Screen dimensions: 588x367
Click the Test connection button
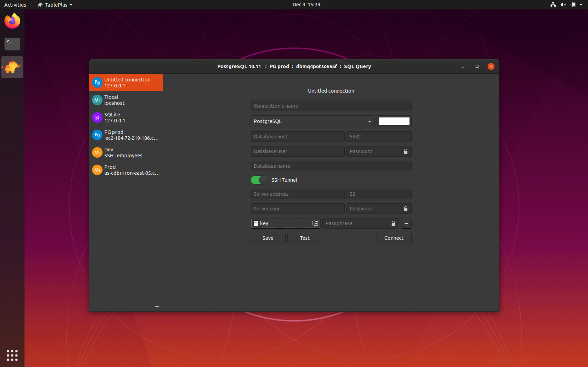click(305, 238)
